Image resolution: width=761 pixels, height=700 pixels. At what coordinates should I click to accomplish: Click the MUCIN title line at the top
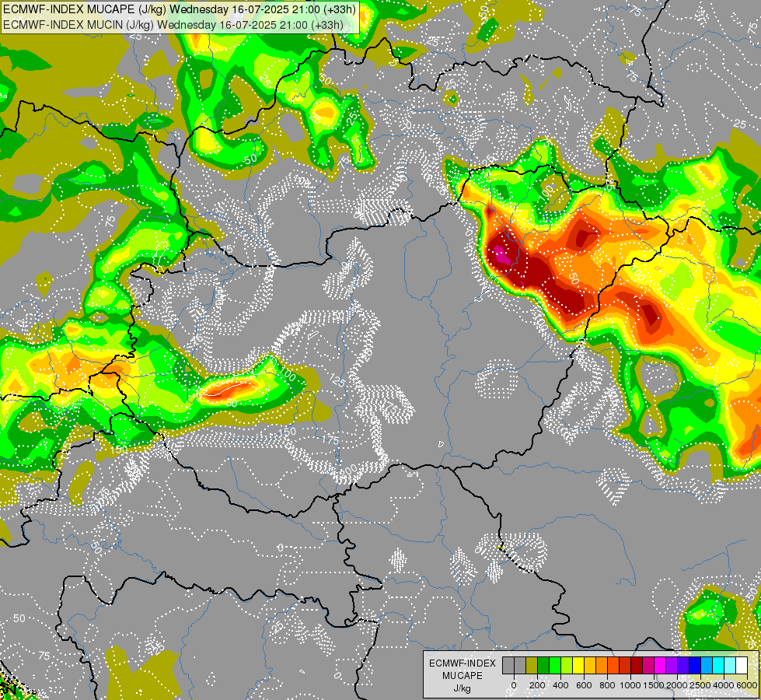pos(173,25)
